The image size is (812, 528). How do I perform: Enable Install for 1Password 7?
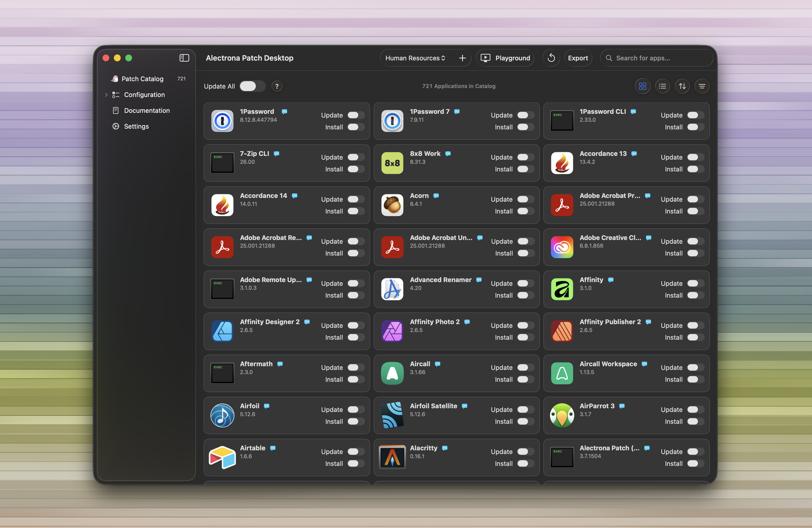pyautogui.click(x=526, y=127)
